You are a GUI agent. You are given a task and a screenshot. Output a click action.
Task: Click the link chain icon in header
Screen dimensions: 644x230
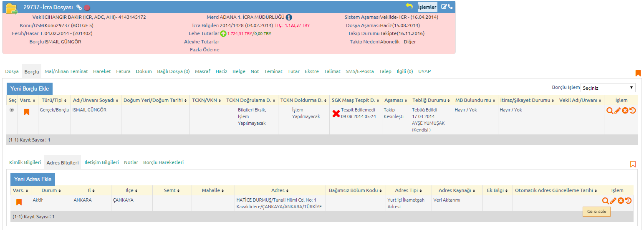click(79, 8)
